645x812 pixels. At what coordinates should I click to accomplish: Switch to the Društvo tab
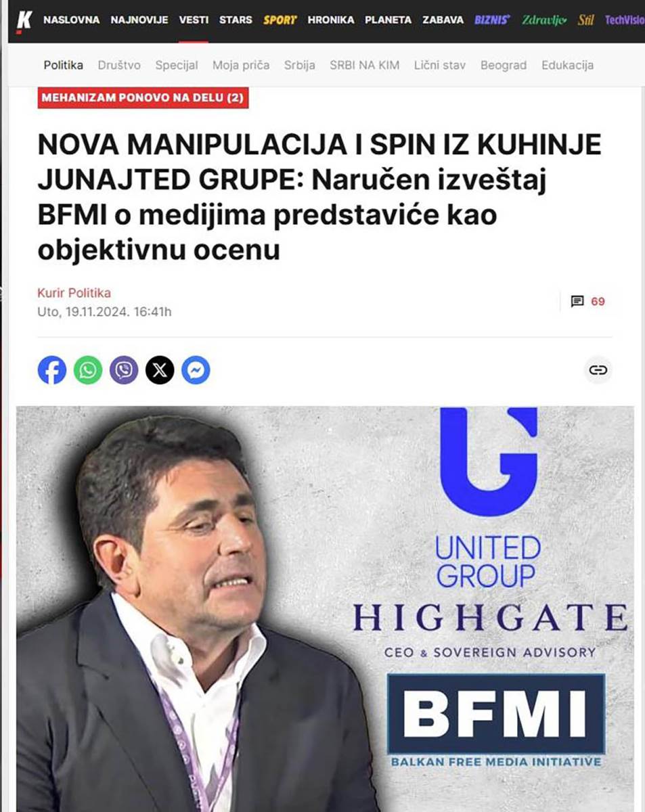pyautogui.click(x=119, y=65)
